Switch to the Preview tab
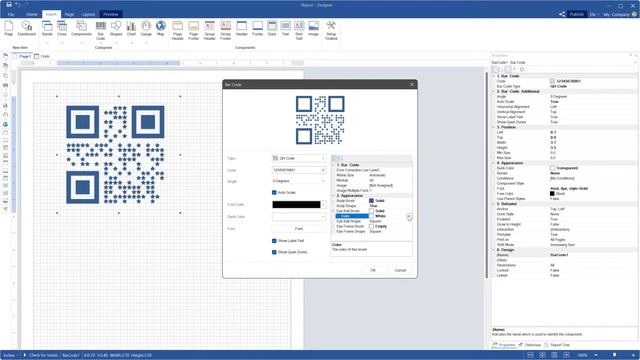640x360 pixels. 111,14
